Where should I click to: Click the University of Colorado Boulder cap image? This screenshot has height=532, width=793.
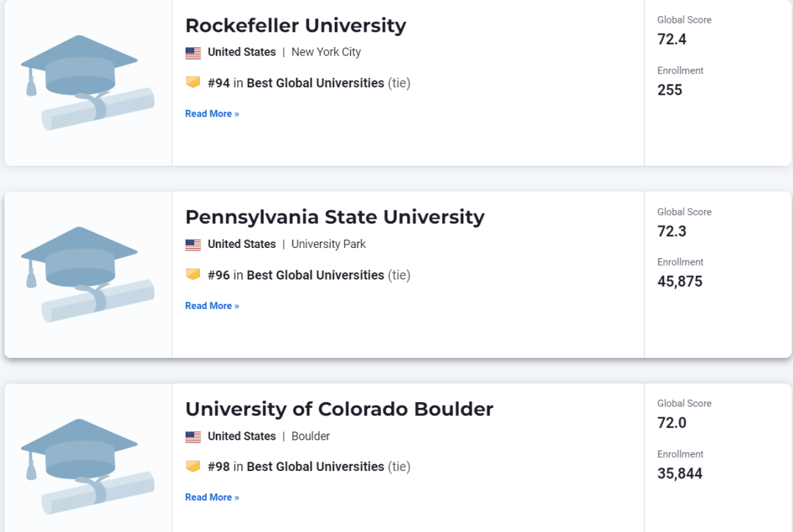(87, 466)
